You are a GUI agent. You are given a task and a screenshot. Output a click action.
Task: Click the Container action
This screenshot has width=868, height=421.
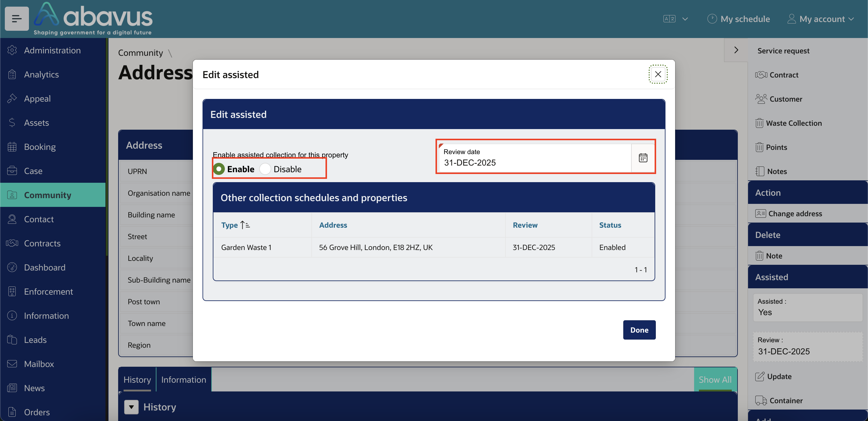click(779, 400)
